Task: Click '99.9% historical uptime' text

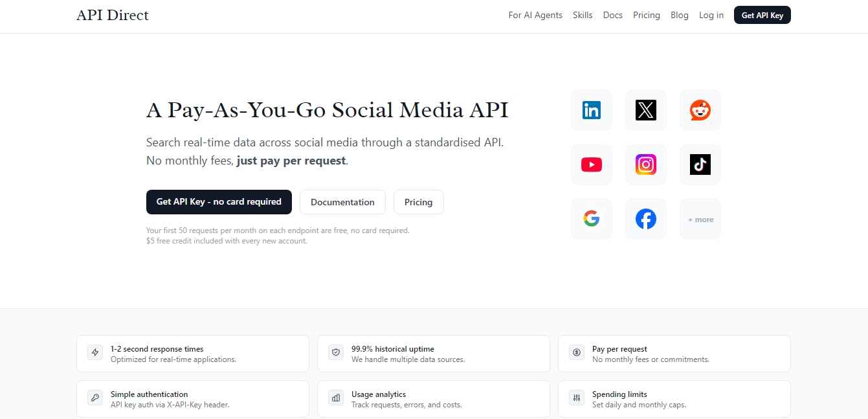Action: 393,349
